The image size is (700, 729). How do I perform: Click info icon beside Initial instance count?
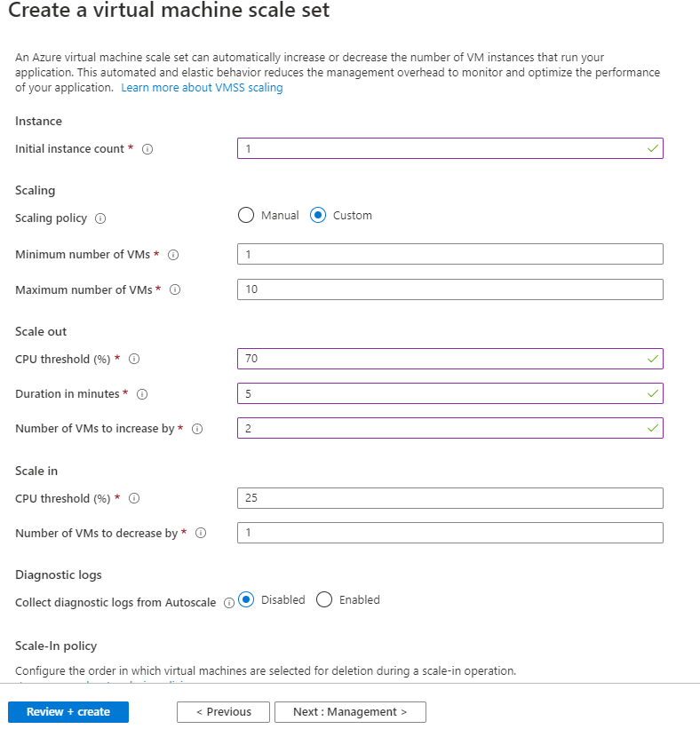[147, 149]
